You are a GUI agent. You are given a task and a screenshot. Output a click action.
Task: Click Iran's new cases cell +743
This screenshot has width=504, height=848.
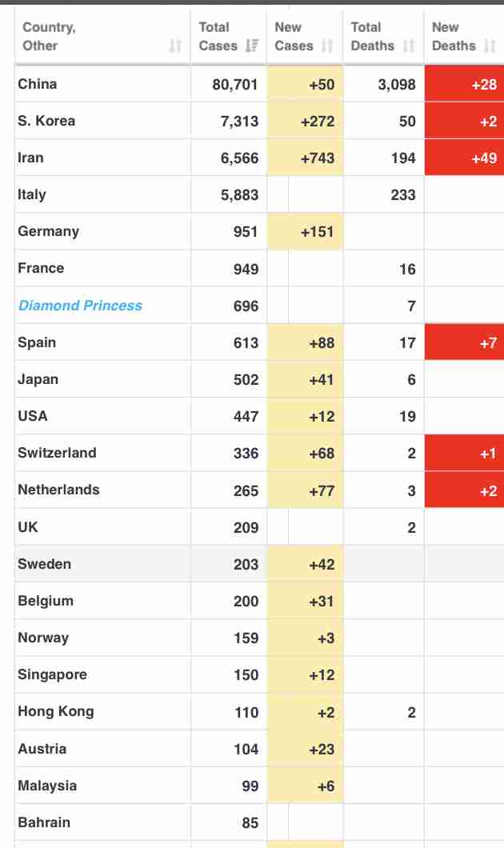pyautogui.click(x=317, y=158)
